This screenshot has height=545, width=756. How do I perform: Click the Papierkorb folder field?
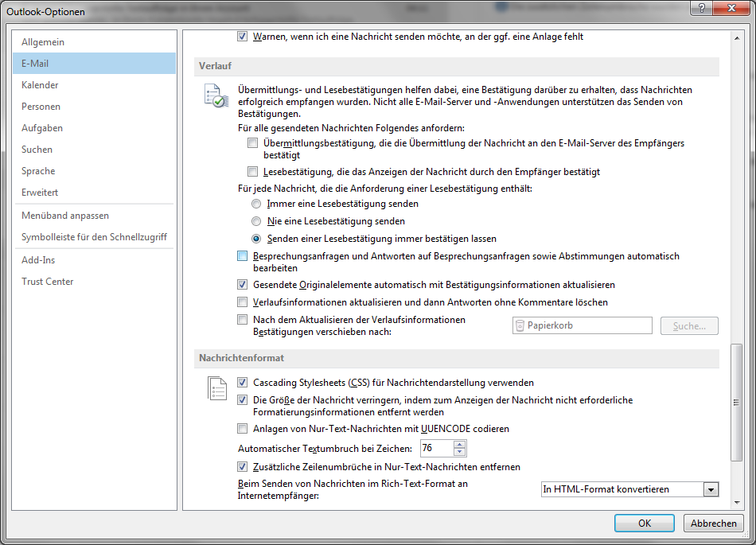[582, 325]
